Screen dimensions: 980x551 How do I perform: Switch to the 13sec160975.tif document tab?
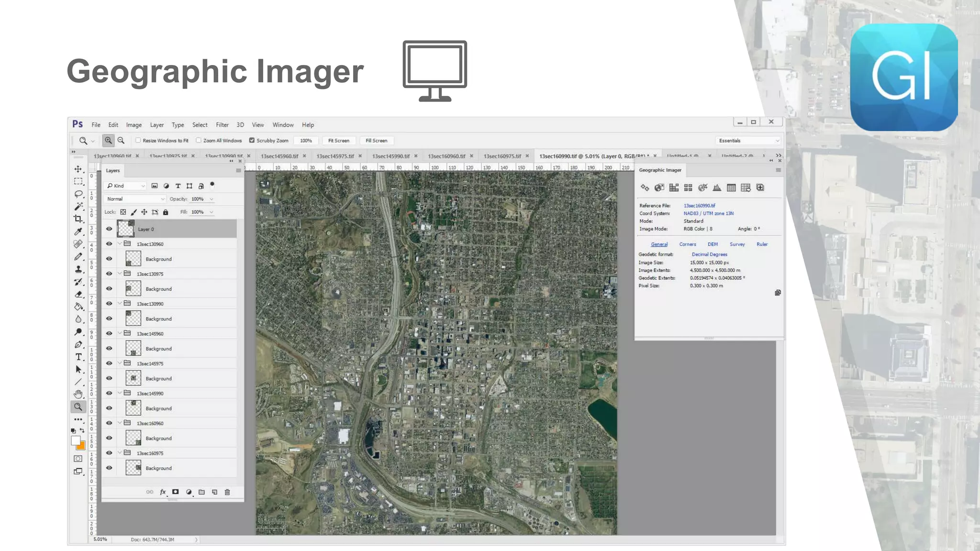coord(502,156)
